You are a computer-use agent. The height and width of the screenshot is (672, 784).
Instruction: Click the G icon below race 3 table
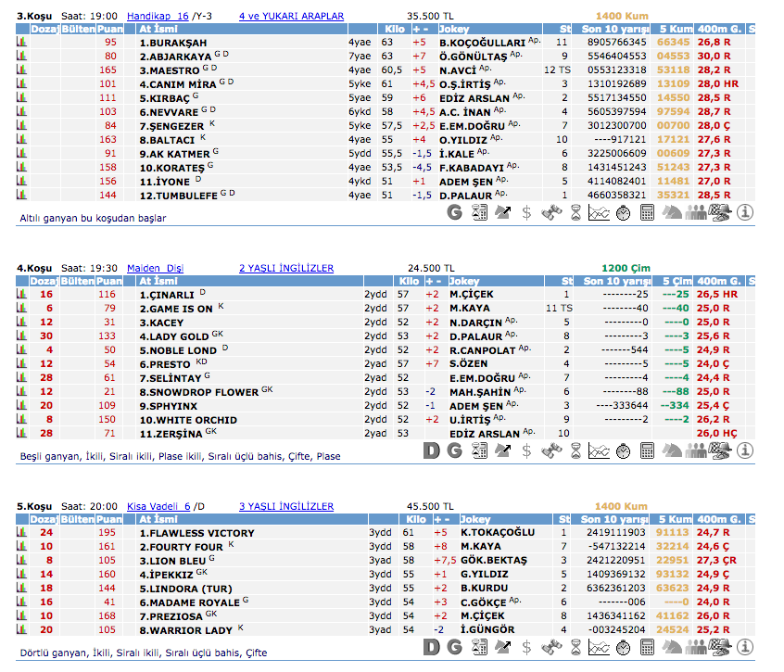pyautogui.click(x=454, y=212)
